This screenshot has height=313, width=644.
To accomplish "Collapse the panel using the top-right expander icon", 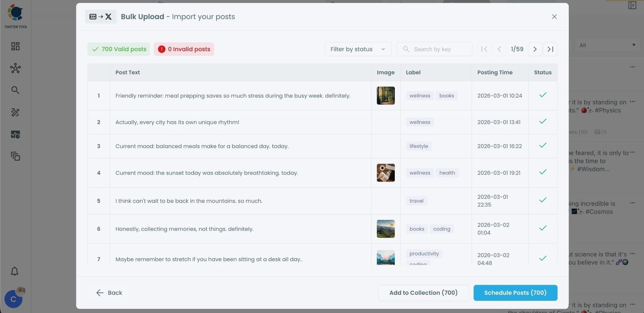I will (632, 5).
